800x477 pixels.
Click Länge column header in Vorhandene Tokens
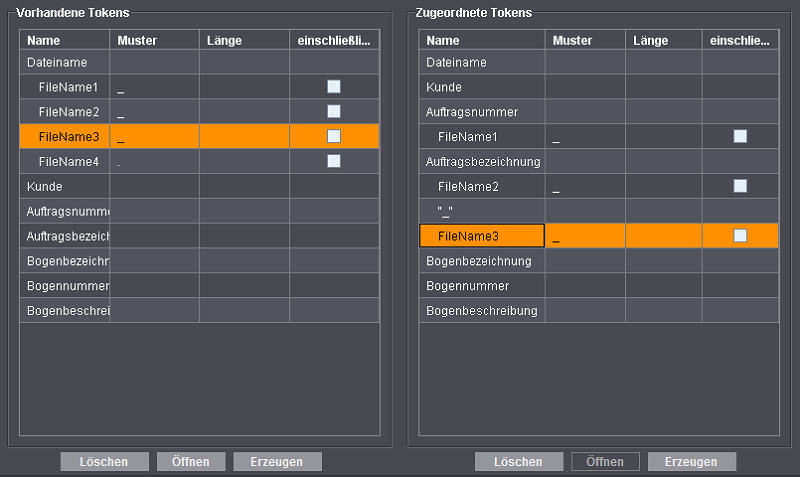pos(244,40)
